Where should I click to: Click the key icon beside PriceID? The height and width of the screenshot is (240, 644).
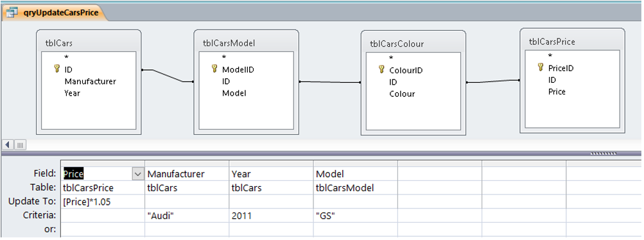point(541,67)
